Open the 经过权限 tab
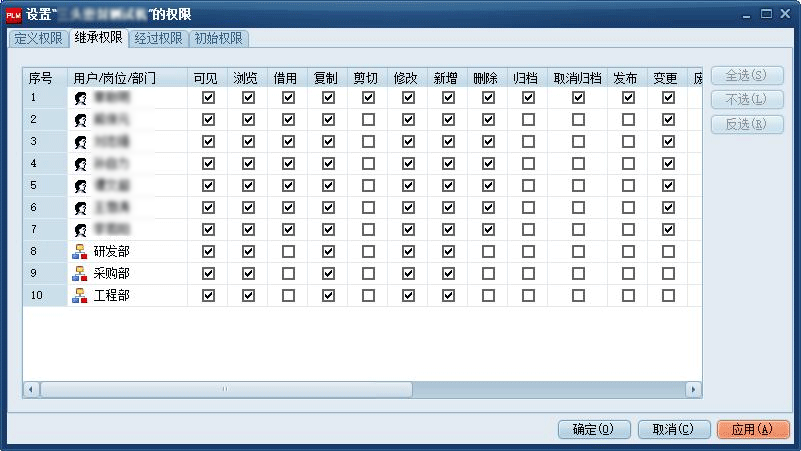Image resolution: width=801 pixels, height=451 pixels. pyautogui.click(x=157, y=39)
